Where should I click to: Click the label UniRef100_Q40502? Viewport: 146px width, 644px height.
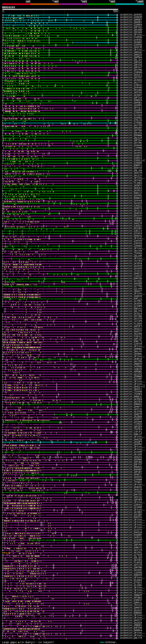pyautogui.click(x=131, y=153)
